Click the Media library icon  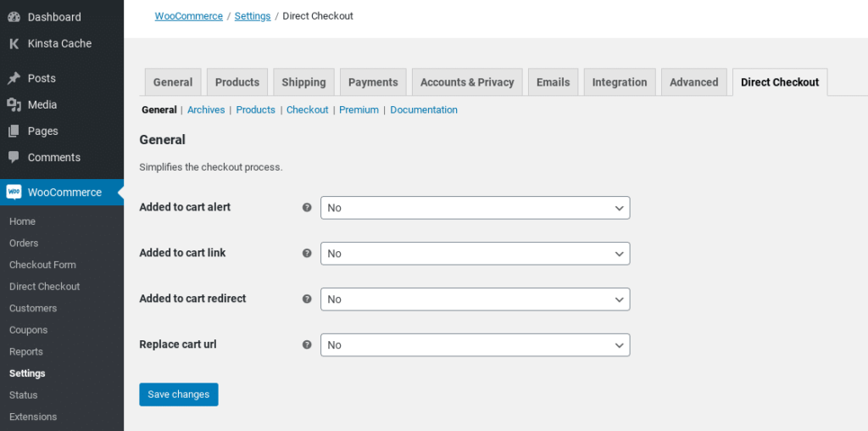[14, 104]
